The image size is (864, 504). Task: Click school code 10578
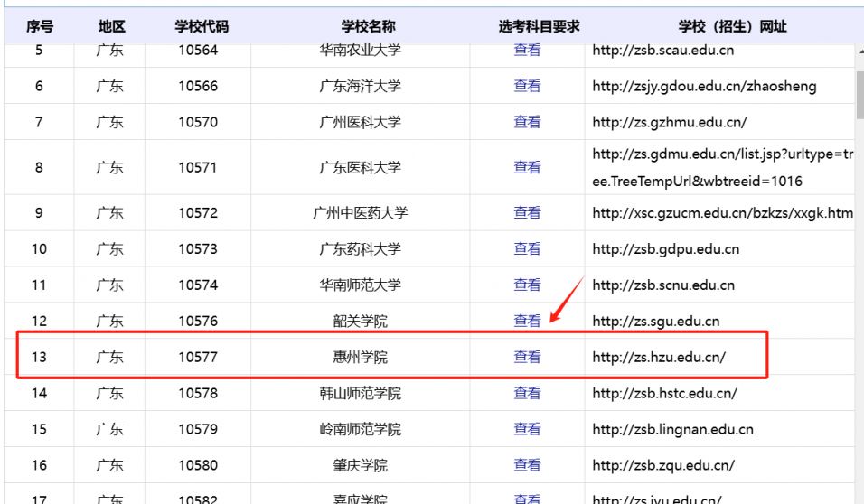[x=198, y=393]
